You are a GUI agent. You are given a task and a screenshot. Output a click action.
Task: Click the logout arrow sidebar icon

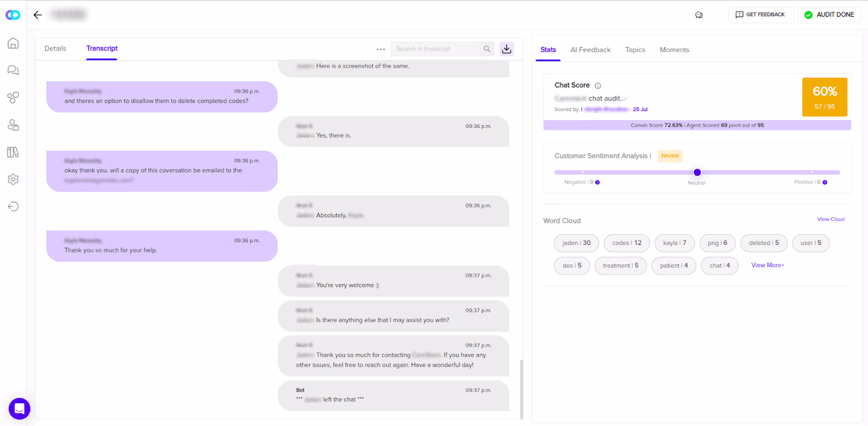click(13, 206)
